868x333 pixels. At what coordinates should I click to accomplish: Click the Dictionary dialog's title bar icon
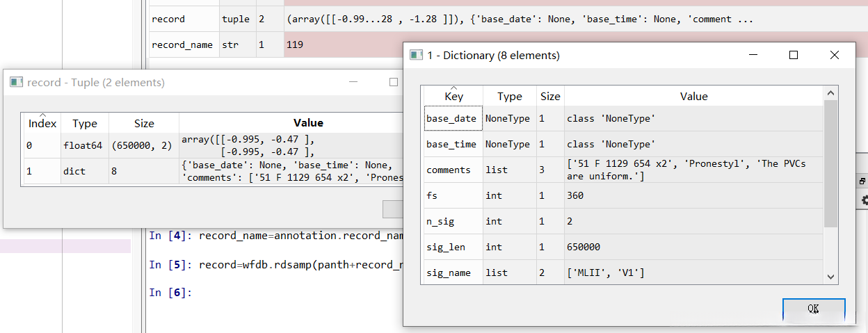click(417, 55)
